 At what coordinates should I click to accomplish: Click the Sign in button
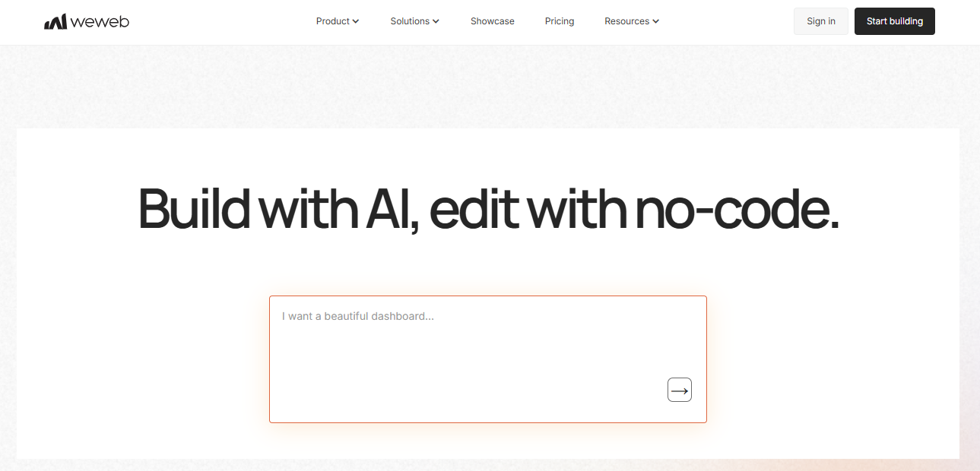coord(821,21)
